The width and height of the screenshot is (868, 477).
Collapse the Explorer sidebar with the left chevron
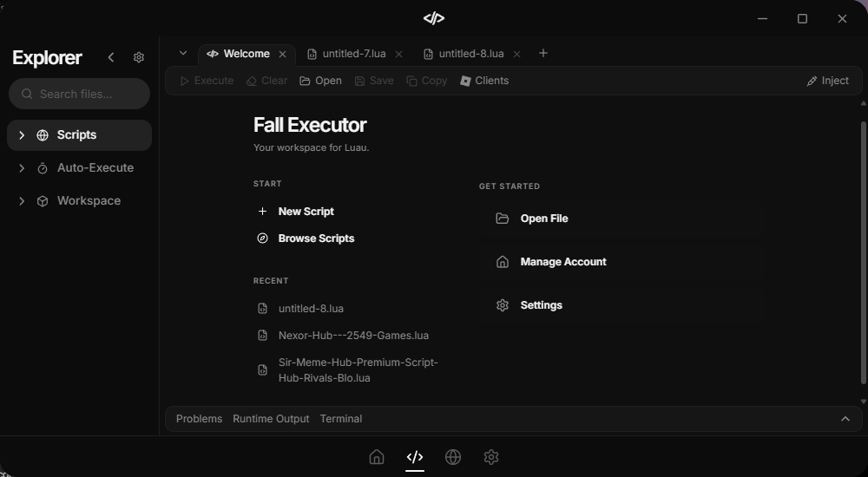coord(111,57)
